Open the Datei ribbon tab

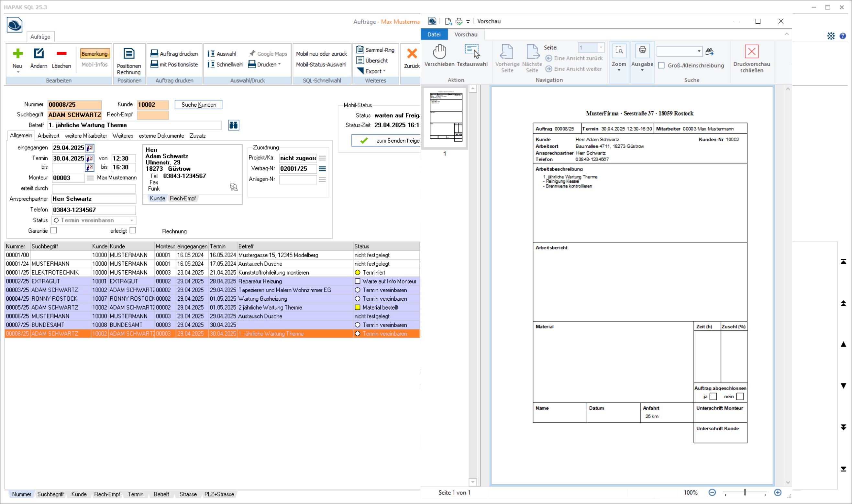434,34
